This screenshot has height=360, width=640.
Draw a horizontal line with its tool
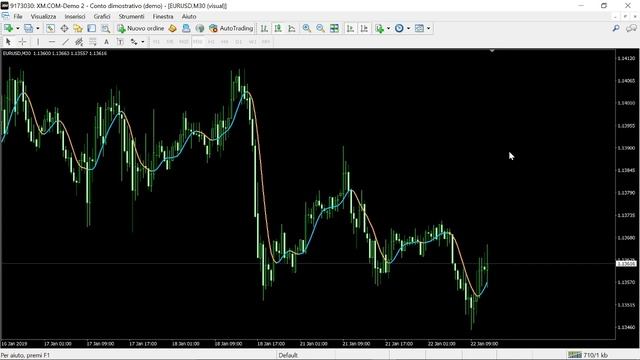pyautogui.click(x=52, y=42)
